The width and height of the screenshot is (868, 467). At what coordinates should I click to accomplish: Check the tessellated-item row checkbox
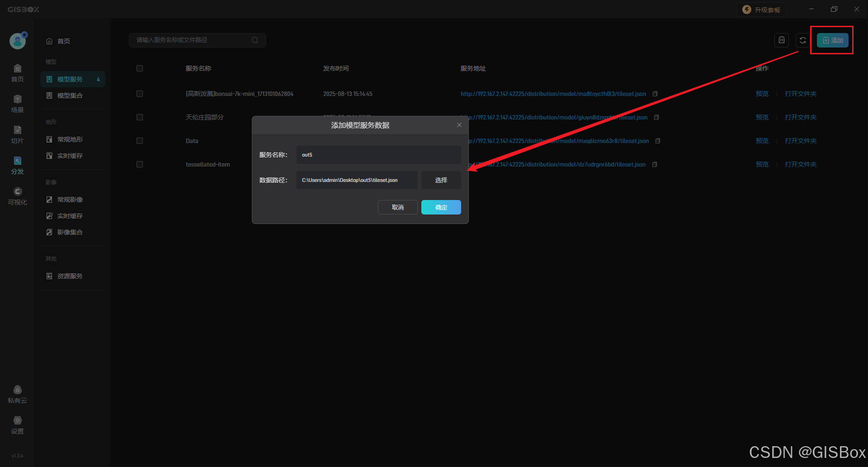[140, 164]
